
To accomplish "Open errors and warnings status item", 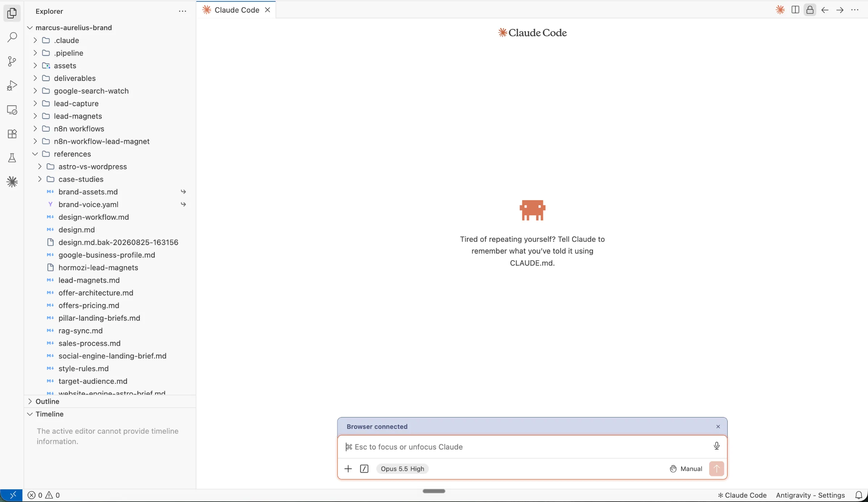I will [44, 495].
